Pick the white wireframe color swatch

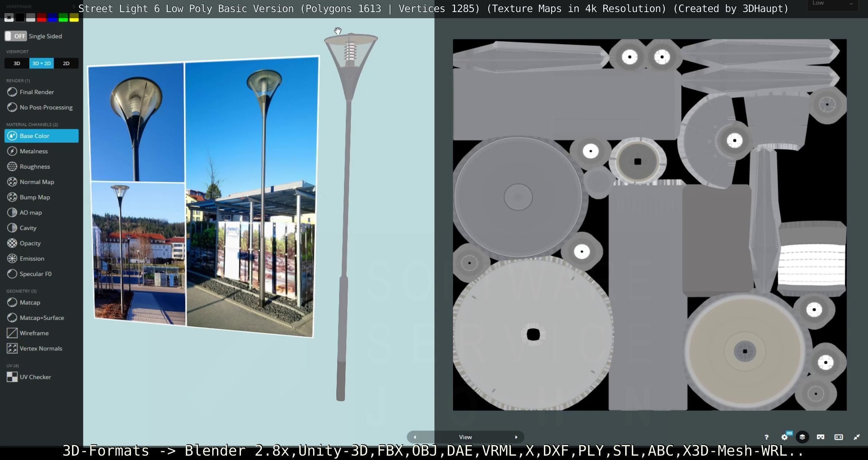point(31,17)
